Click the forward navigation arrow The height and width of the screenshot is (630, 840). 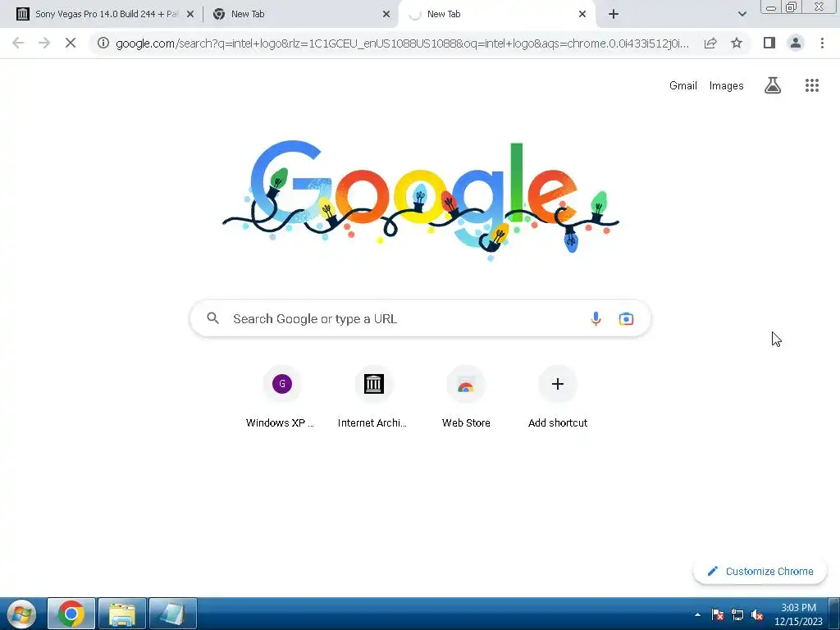(44, 43)
